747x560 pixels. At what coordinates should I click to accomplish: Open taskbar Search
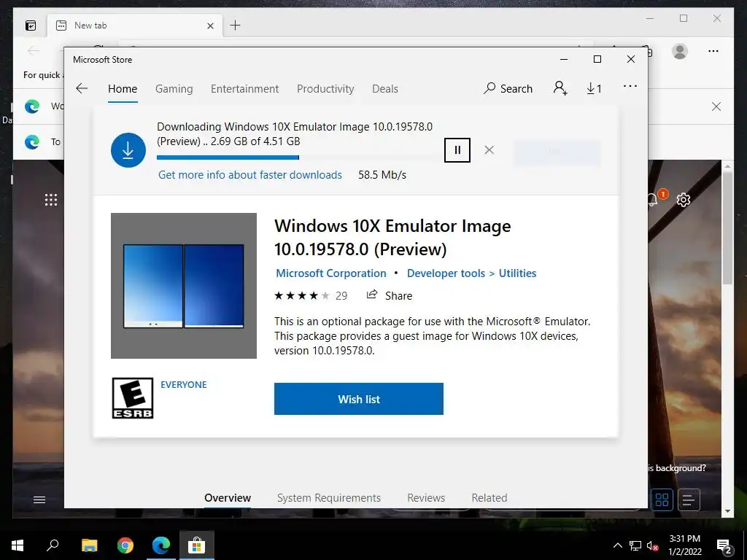tap(53, 545)
